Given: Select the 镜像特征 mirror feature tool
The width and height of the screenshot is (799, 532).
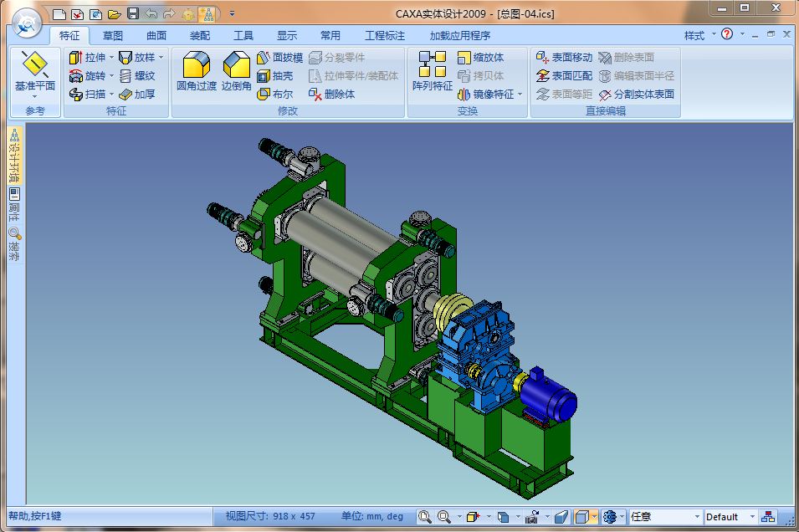Looking at the screenshot, I should click(x=485, y=95).
